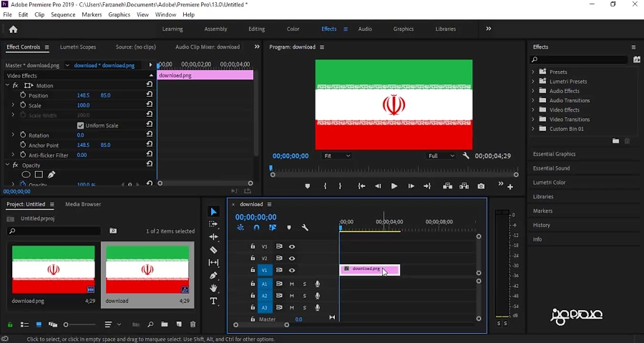Image resolution: width=644 pixels, height=343 pixels.
Task: Select the Ripple Edit tool
Action: [213, 236]
